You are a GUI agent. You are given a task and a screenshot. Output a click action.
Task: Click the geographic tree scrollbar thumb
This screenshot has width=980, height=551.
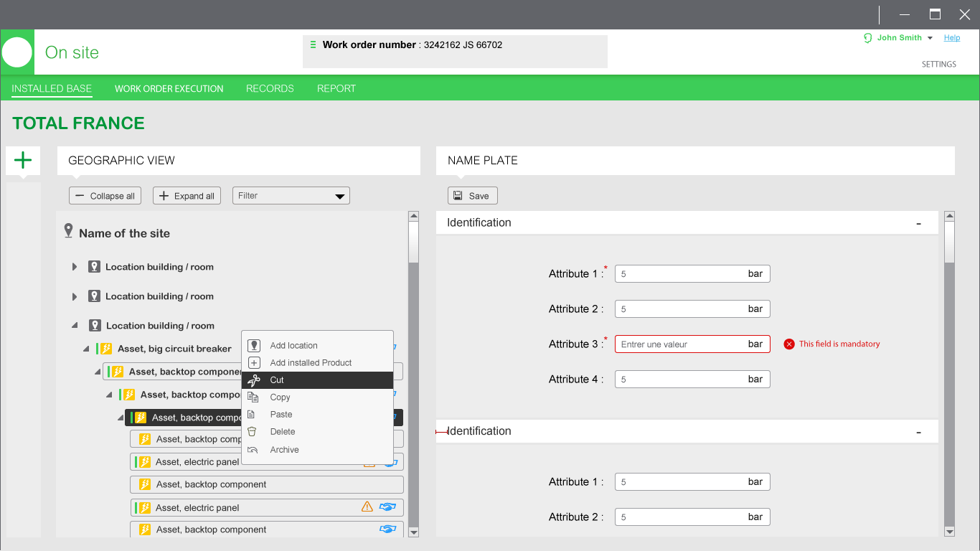click(x=413, y=242)
